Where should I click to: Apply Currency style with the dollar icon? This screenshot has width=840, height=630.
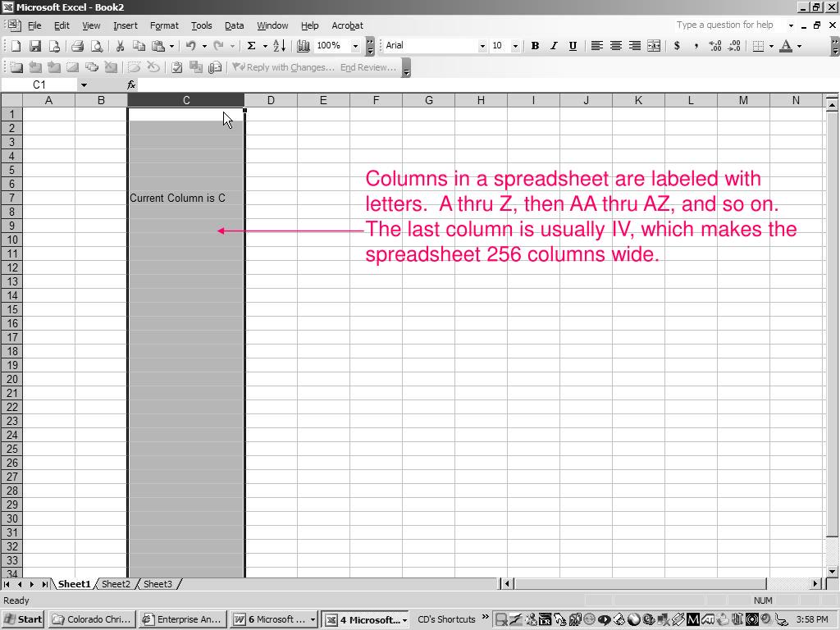(677, 46)
